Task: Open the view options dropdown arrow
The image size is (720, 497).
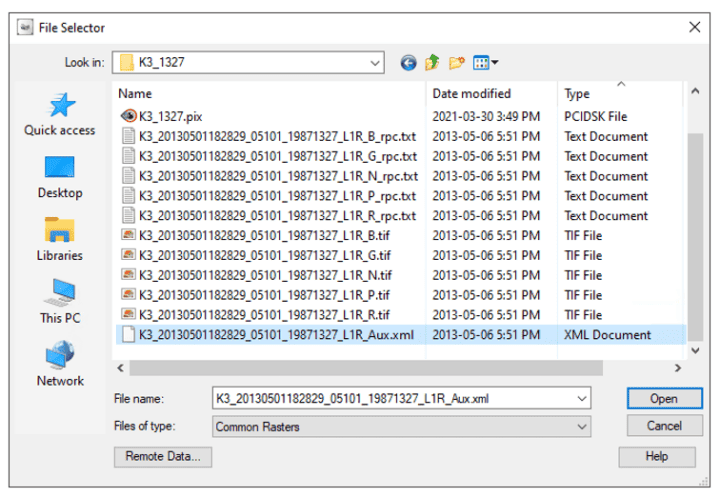Action: (x=495, y=62)
